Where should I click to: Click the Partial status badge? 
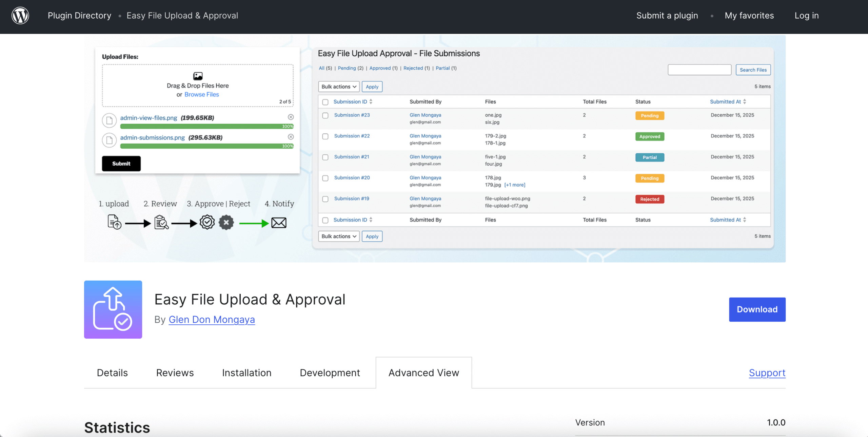click(x=649, y=157)
